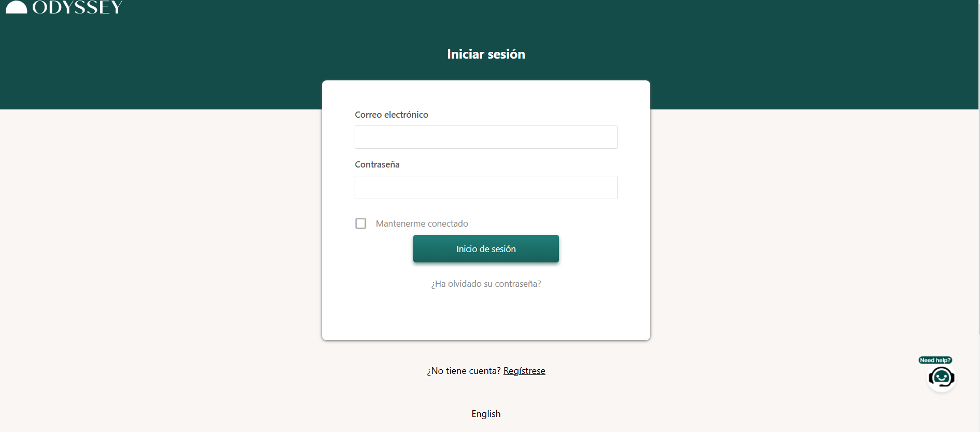Click the smiling headset face in help widget

coord(941,377)
